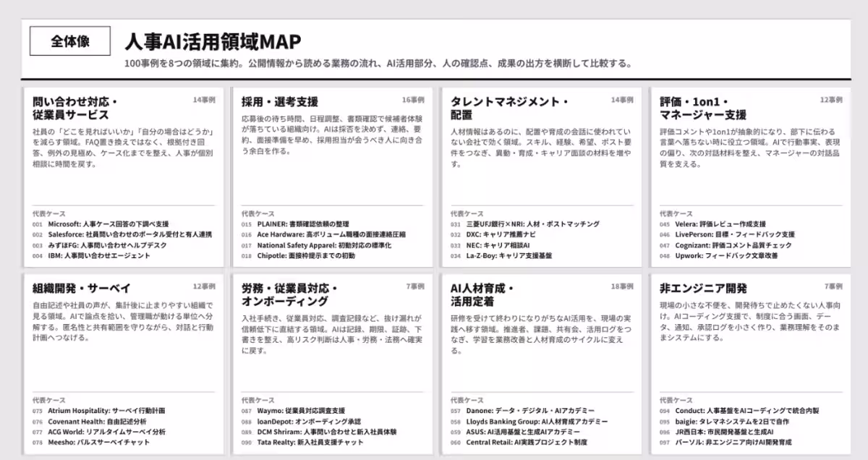Select case 076 Covenant Health: 自由記述分析

[89, 421]
